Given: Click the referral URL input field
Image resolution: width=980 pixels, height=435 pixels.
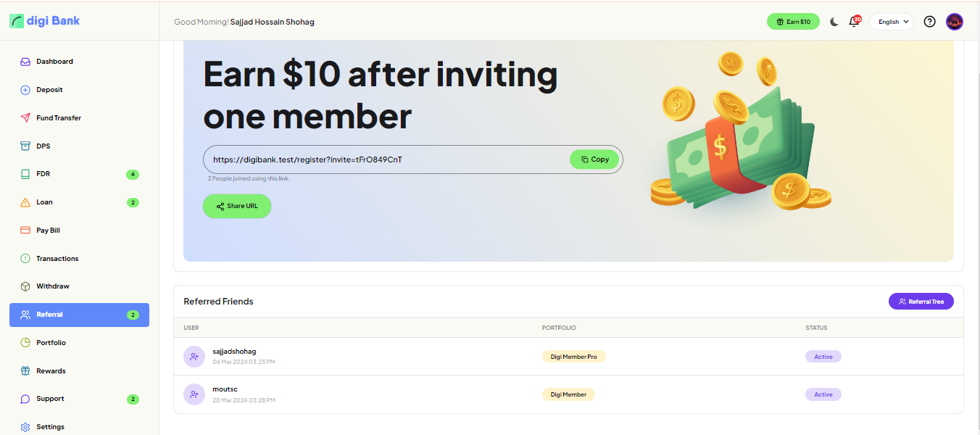Looking at the screenshot, I should pos(384,159).
